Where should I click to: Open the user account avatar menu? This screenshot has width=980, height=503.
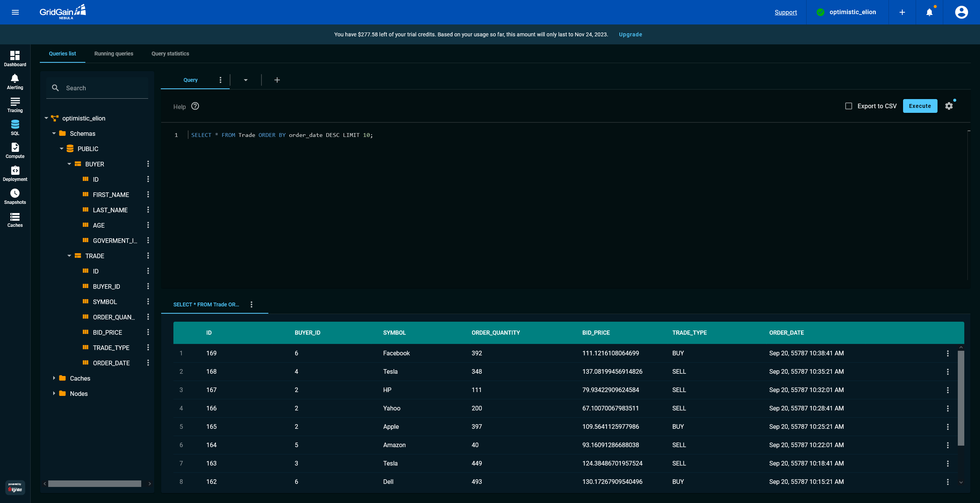(961, 12)
